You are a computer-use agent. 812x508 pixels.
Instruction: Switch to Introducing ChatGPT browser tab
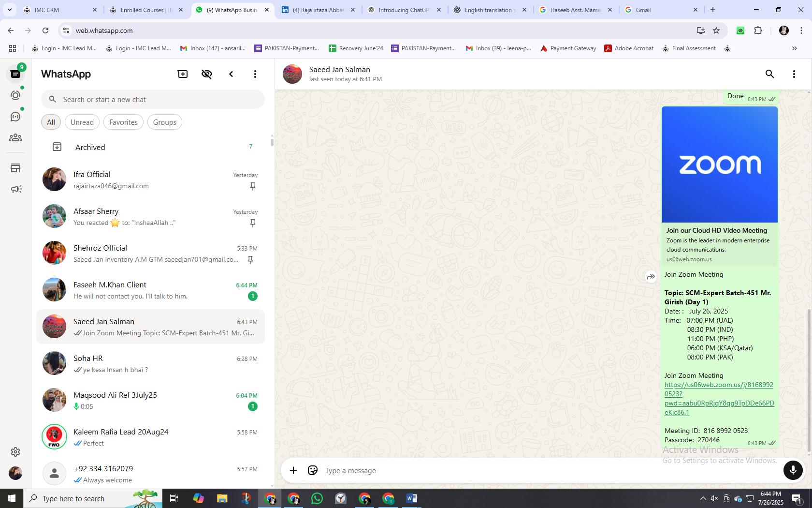[404, 10]
